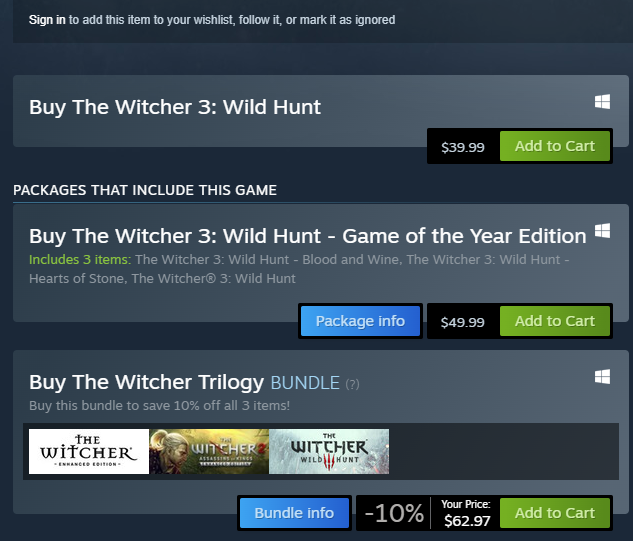Add The Witcher Trilogy bundle to cart

pyautogui.click(x=555, y=513)
